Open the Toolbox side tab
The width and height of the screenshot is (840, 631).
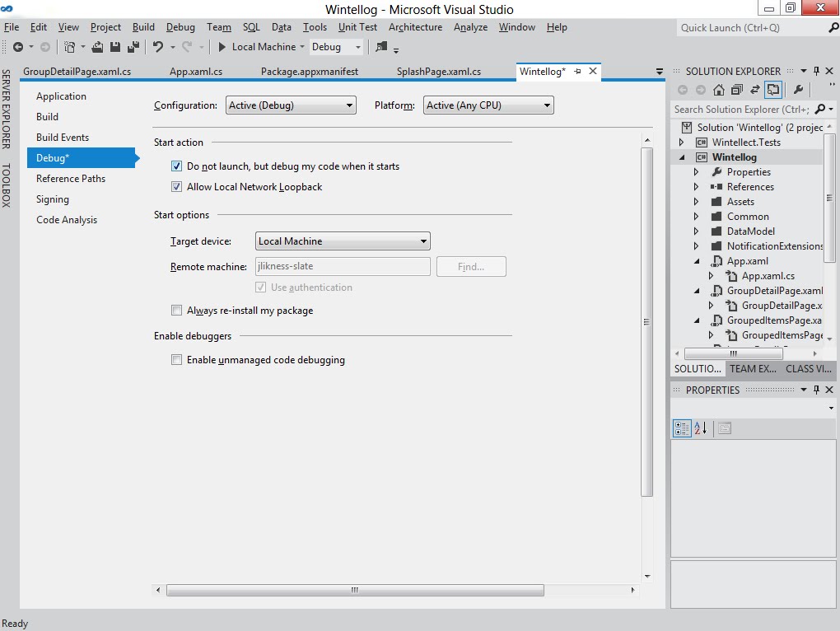tap(6, 185)
